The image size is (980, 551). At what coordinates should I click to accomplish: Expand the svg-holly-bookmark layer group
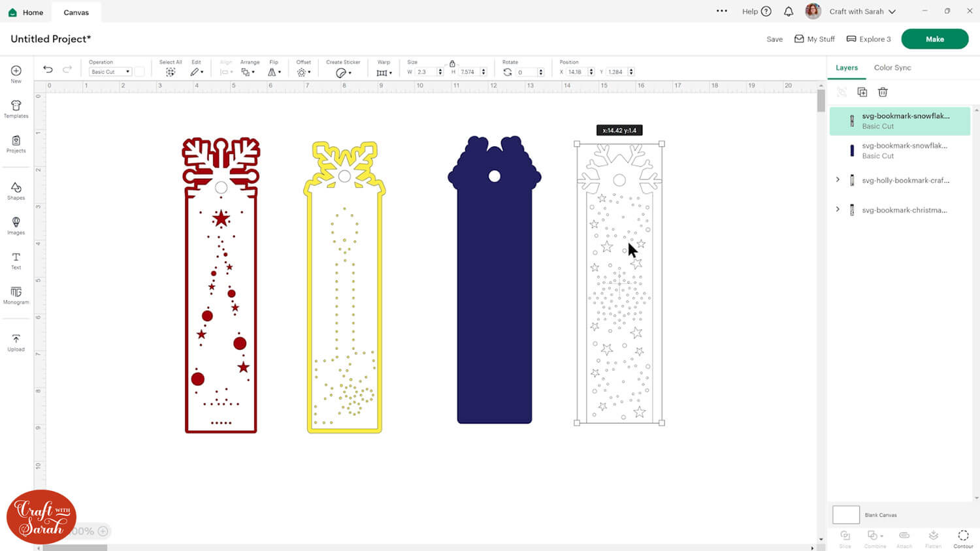coord(838,180)
